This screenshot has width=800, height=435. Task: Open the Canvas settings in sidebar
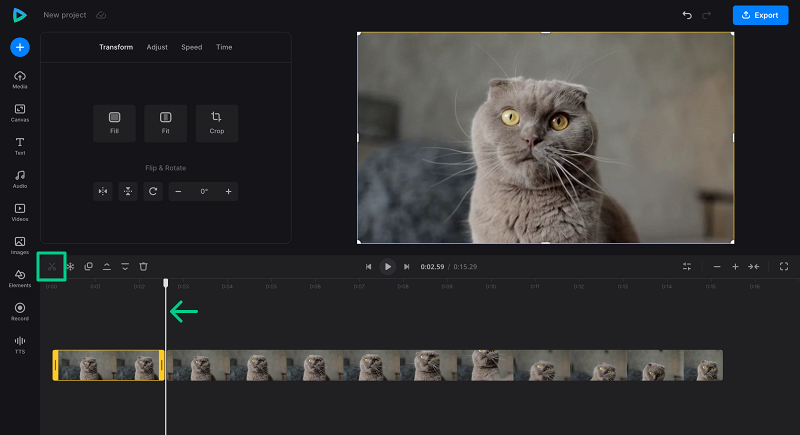pyautogui.click(x=20, y=113)
